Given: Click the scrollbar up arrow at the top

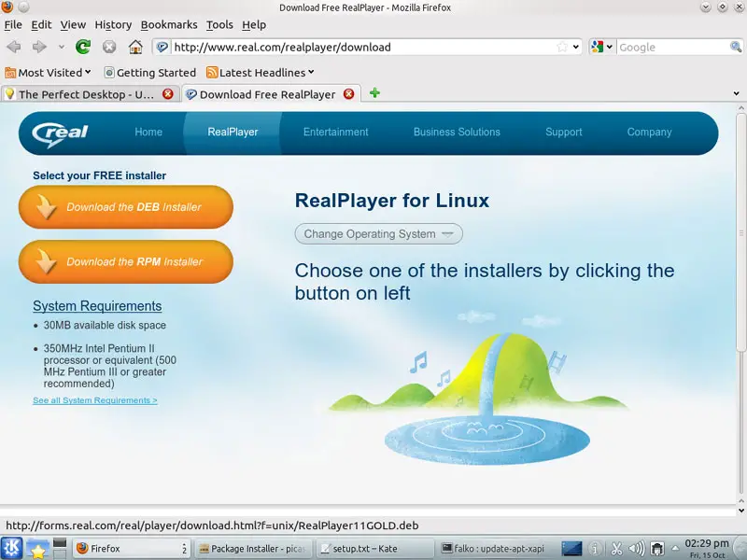Looking at the screenshot, I should pos(740,108).
